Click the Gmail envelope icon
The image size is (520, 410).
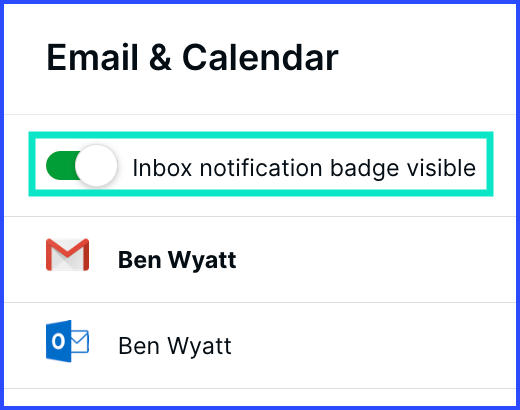pyautogui.click(x=67, y=255)
